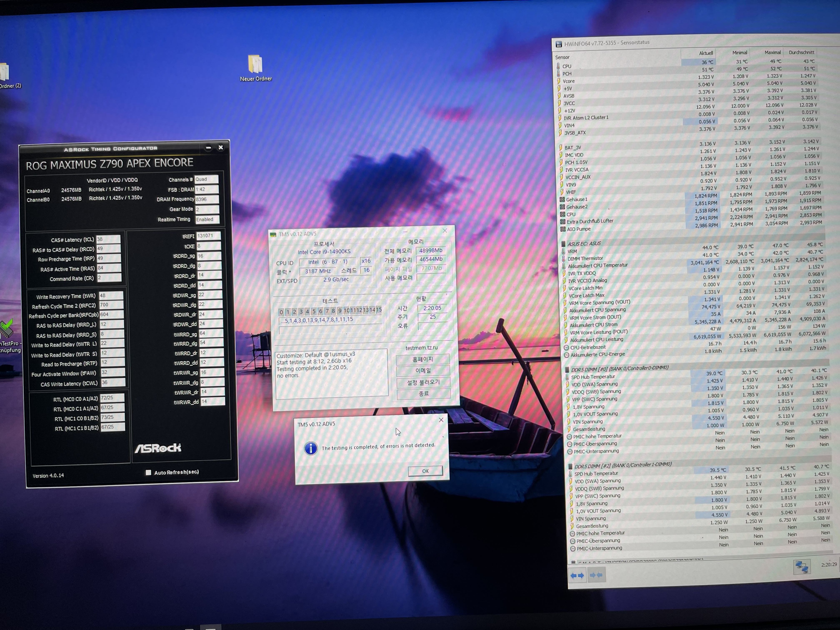This screenshot has width=840, height=630.
Task: Click the Maximal column header
Action: (x=772, y=52)
